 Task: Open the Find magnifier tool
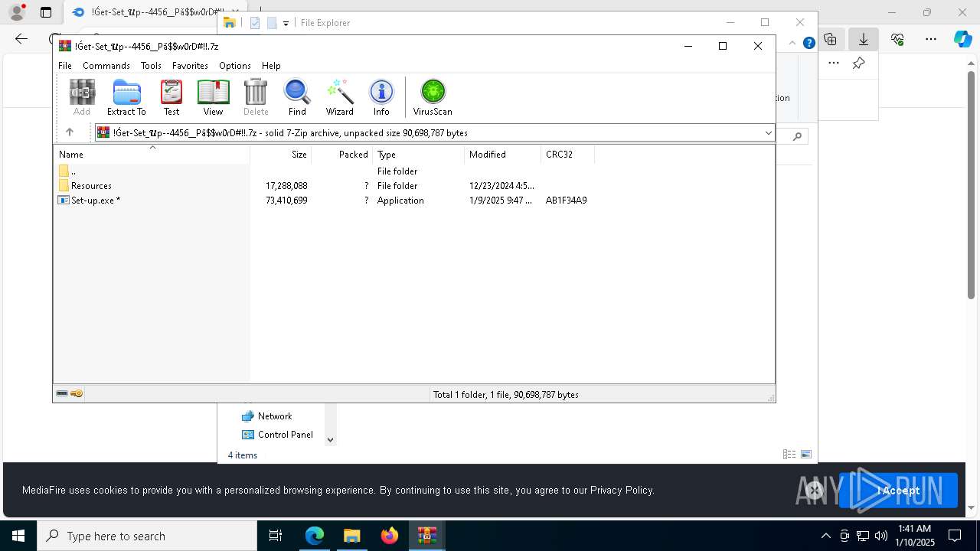pos(297,97)
